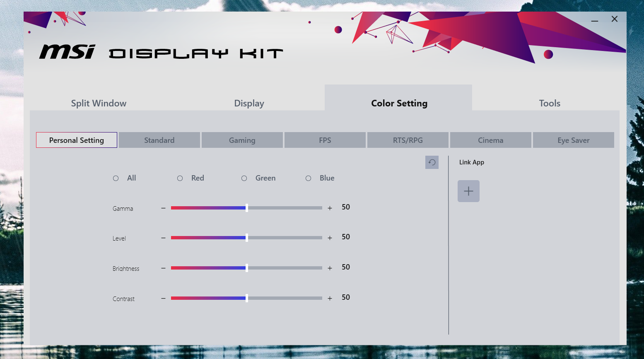644x359 pixels.
Task: Choose the Standard color preset
Action: (159, 140)
